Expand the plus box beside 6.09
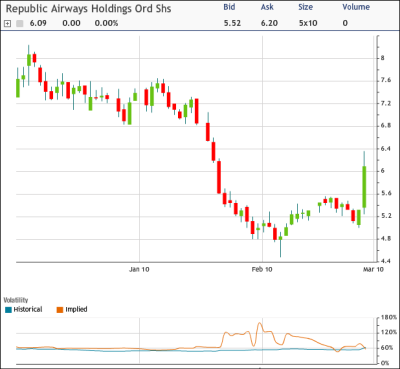The height and width of the screenshot is (369, 400). pyautogui.click(x=8, y=24)
